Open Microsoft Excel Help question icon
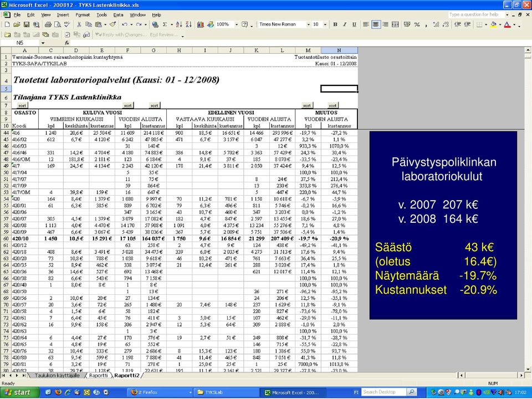 click(x=244, y=24)
